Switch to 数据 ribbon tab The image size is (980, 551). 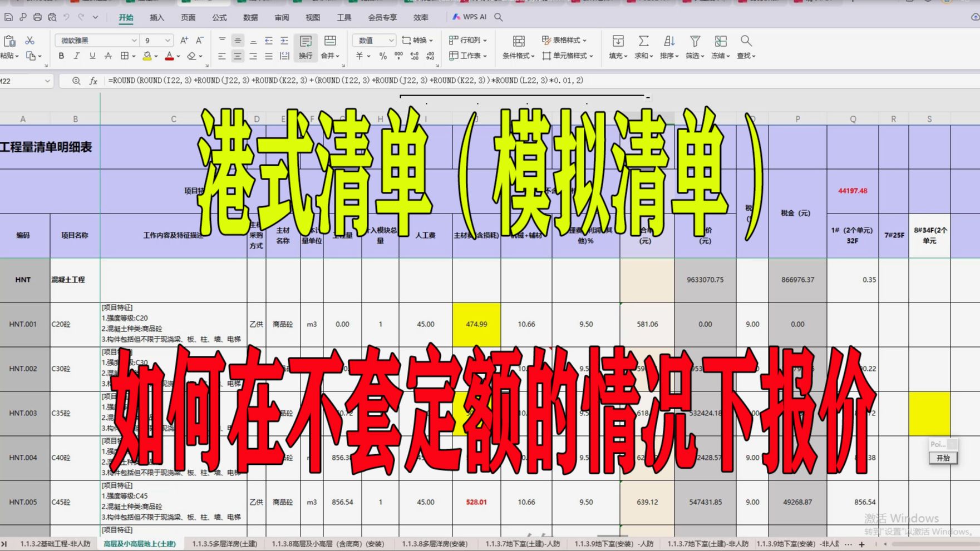point(250,17)
